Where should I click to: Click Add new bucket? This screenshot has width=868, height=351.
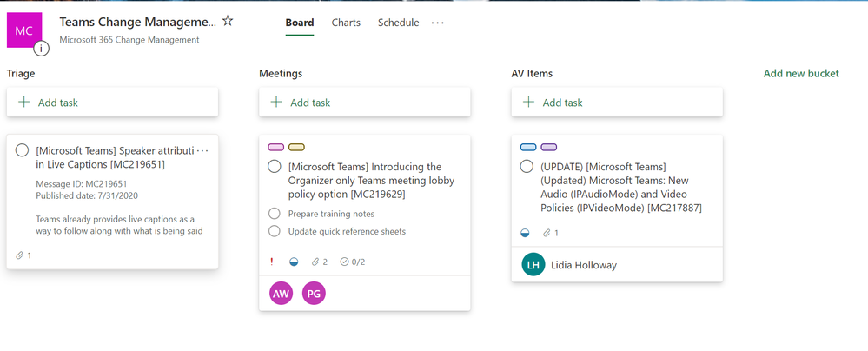coord(801,73)
